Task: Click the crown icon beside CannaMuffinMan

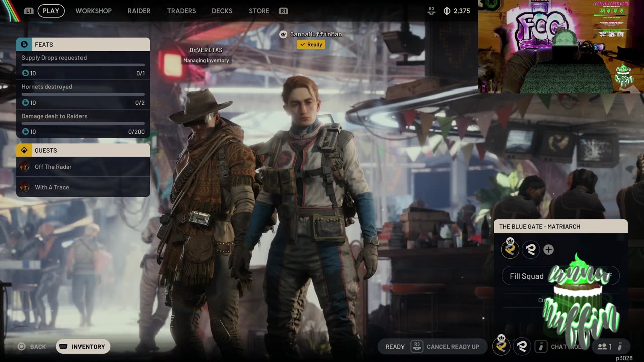Action: 284,34
